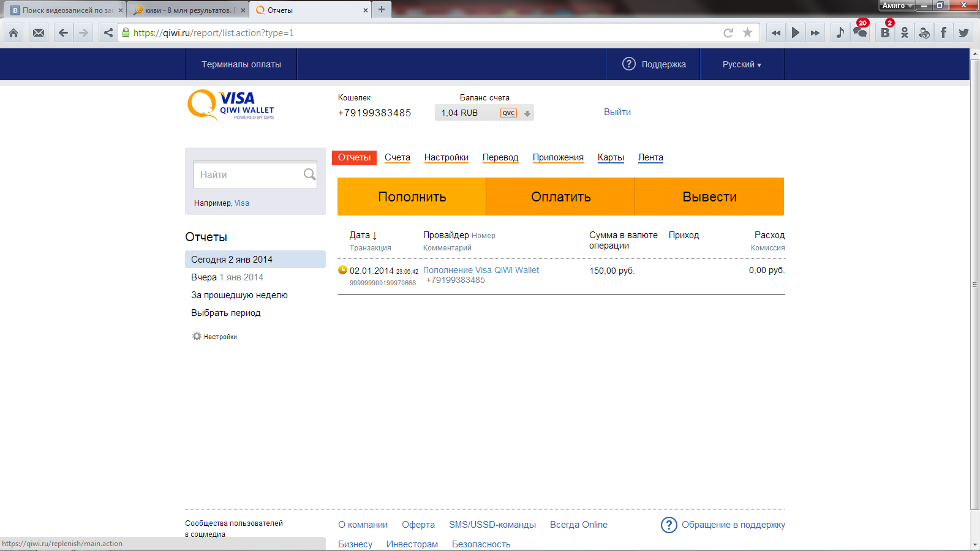Open the Счета navigation tab
The image size is (980, 551).
398,157
